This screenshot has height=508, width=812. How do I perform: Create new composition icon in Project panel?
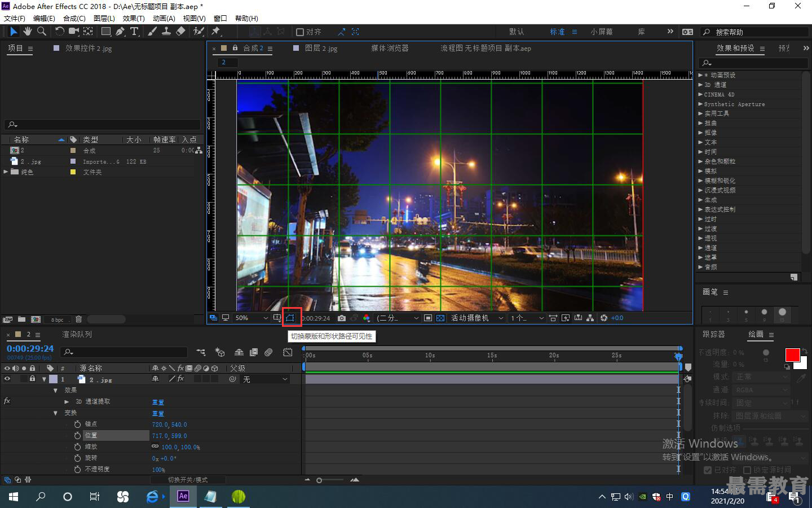36,319
